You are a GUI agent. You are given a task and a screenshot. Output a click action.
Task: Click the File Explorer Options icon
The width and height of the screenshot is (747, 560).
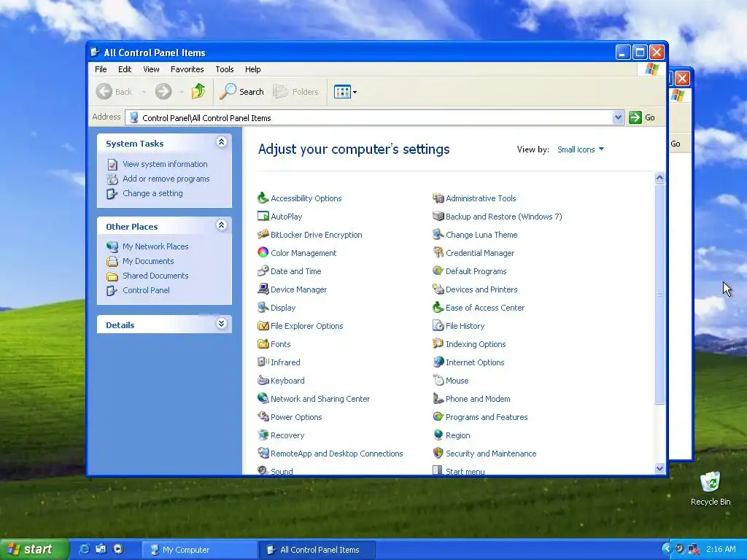(x=263, y=326)
